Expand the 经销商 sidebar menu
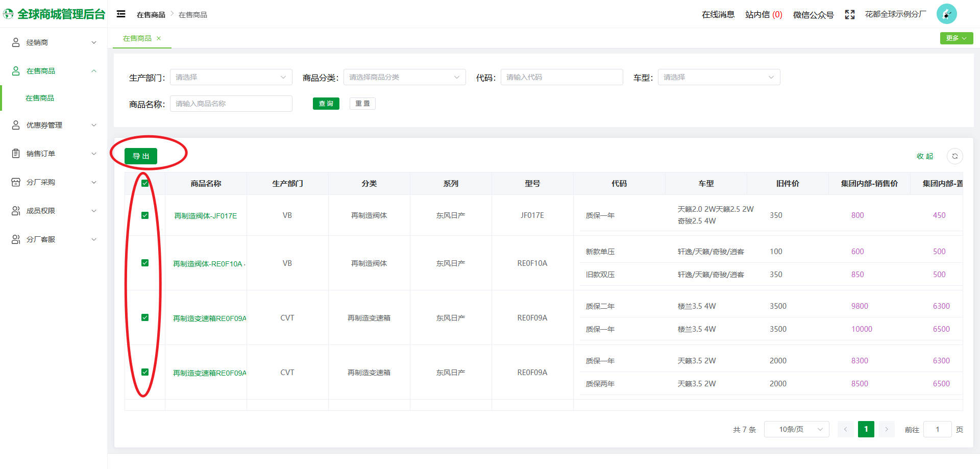Screen dimensions: 980x469 [x=54, y=42]
